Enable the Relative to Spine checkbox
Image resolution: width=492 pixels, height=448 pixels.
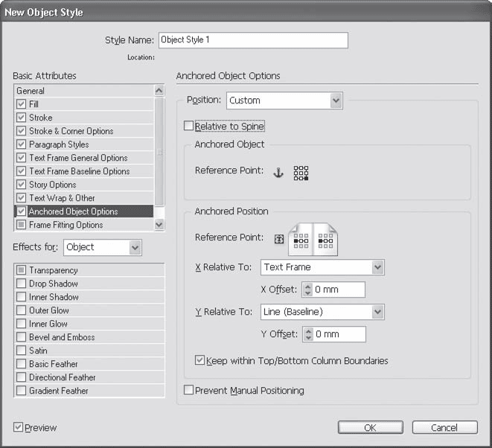click(x=189, y=127)
